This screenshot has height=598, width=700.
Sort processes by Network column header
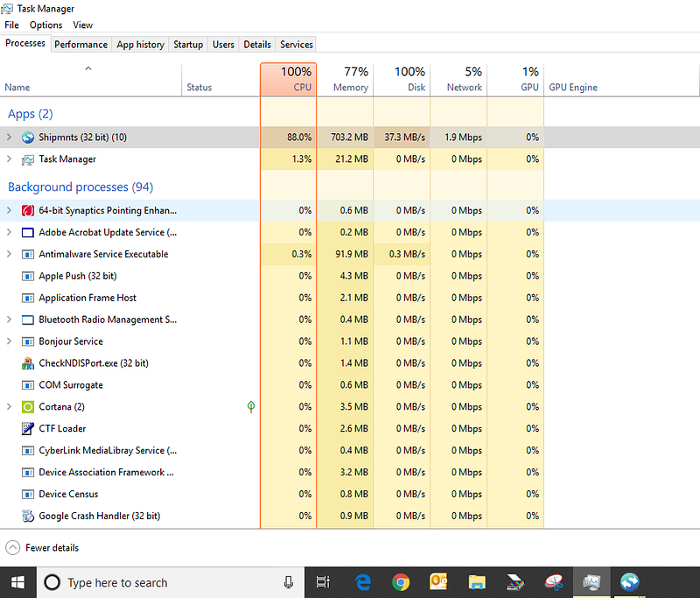458,80
